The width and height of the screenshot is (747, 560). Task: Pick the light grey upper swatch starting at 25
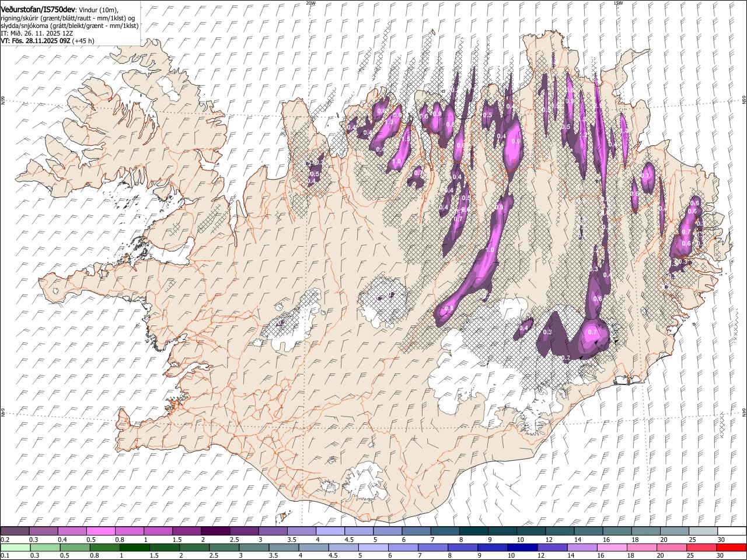click(703, 531)
